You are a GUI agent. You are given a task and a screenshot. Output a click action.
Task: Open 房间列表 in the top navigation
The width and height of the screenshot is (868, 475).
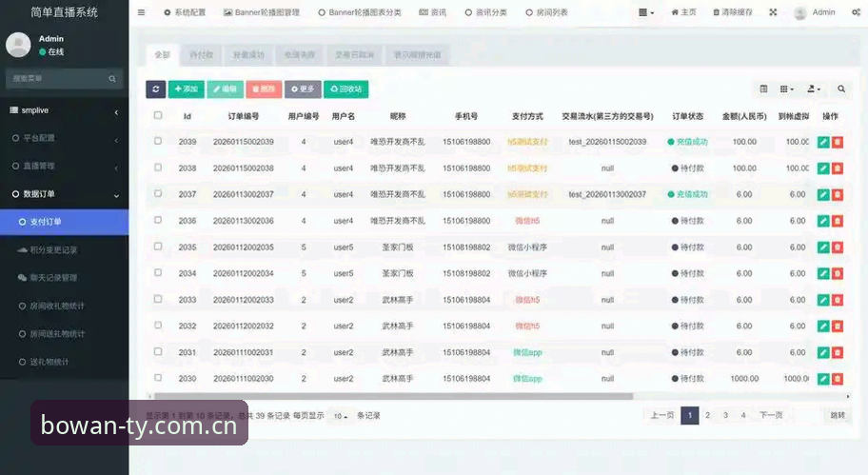pyautogui.click(x=547, y=12)
